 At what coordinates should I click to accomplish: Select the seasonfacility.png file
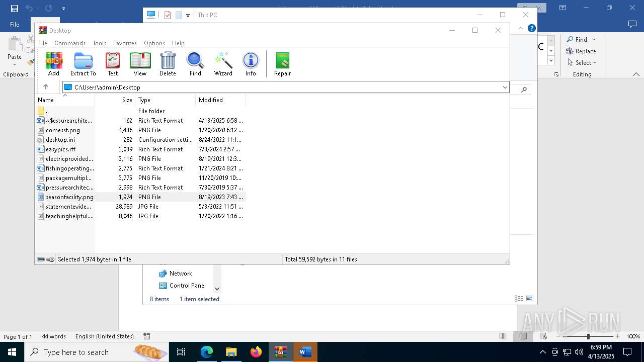pos(141,197)
